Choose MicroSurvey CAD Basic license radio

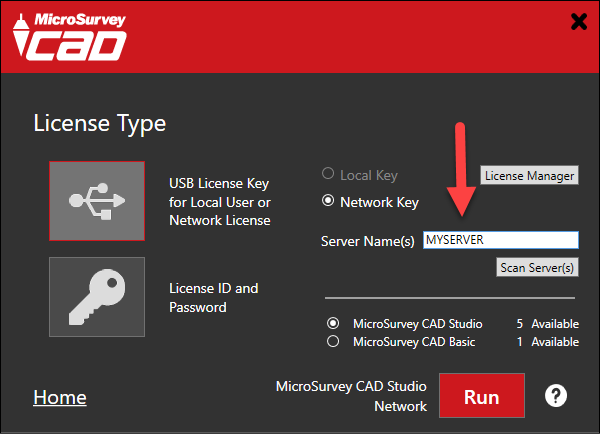(x=333, y=341)
